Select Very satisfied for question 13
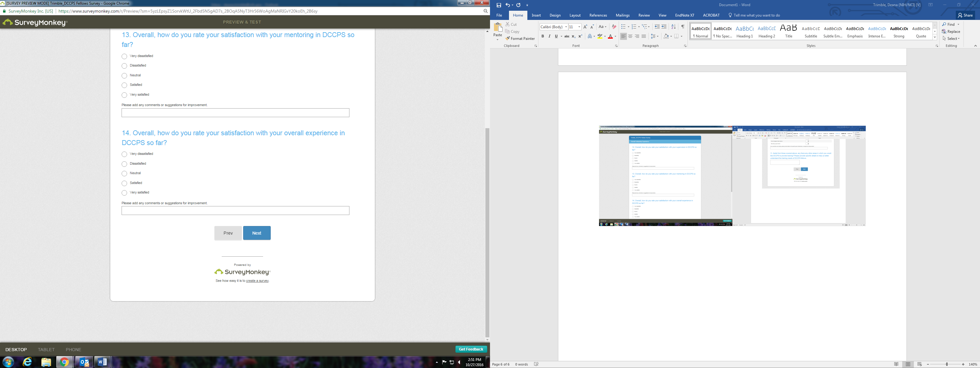The height and width of the screenshot is (368, 980). tap(124, 95)
